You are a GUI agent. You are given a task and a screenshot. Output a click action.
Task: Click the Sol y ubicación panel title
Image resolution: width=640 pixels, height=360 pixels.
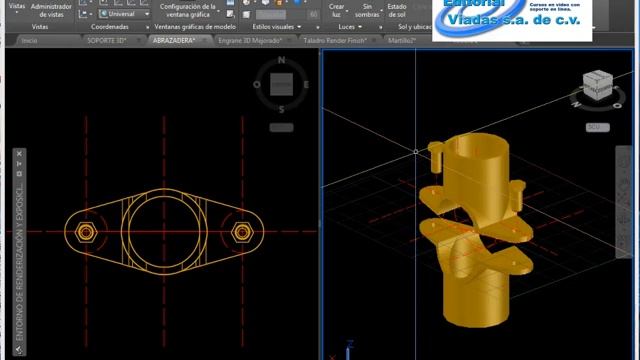coord(415,27)
